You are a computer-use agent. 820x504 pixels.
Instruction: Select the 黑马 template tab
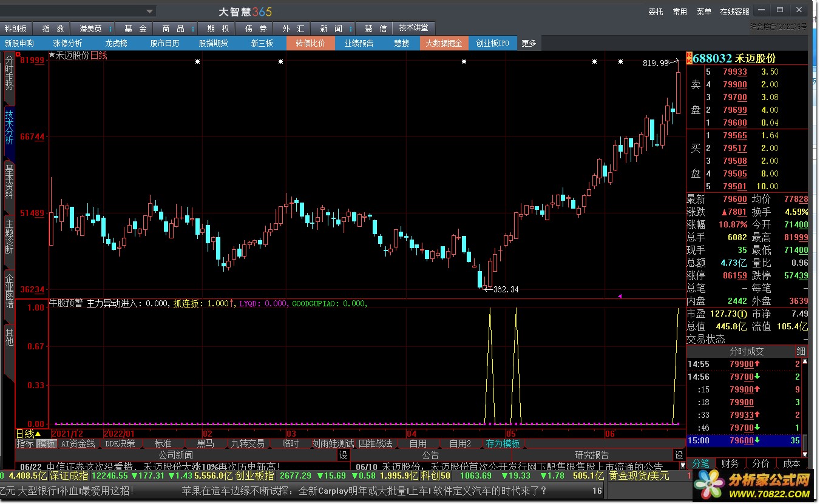click(205, 444)
